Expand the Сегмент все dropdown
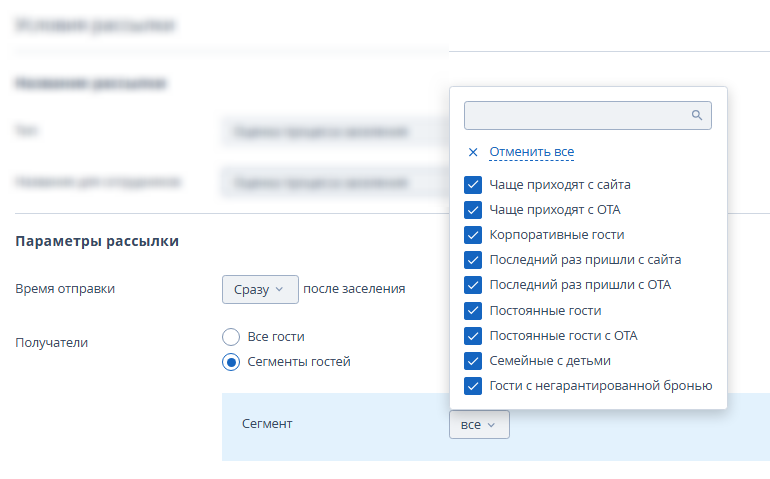 [479, 425]
